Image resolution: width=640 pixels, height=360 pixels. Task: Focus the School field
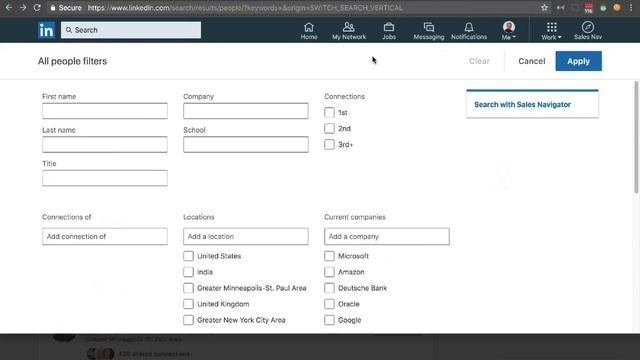pyautogui.click(x=246, y=144)
